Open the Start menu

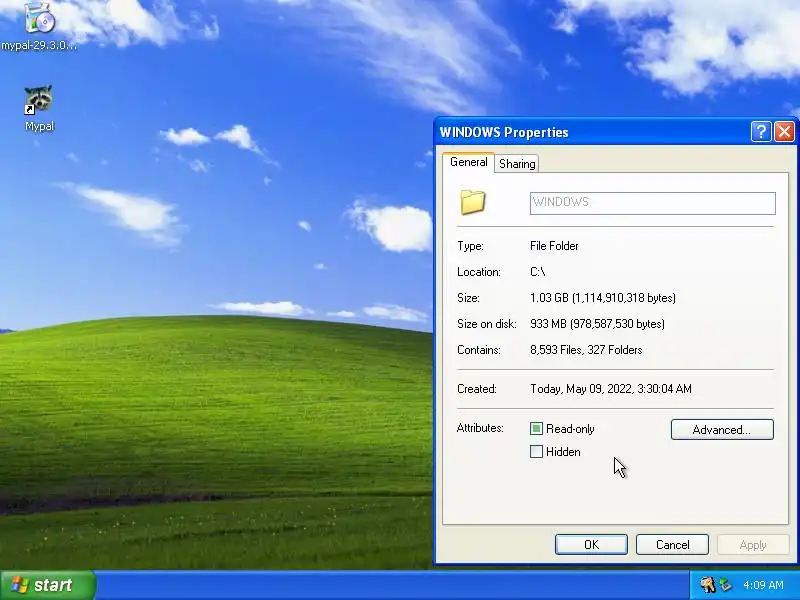tap(48, 585)
